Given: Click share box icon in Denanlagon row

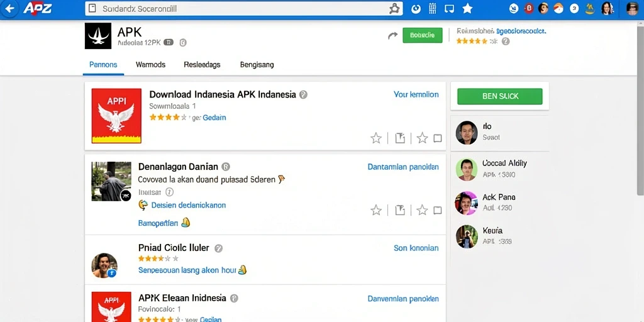Looking at the screenshot, I should 400,210.
